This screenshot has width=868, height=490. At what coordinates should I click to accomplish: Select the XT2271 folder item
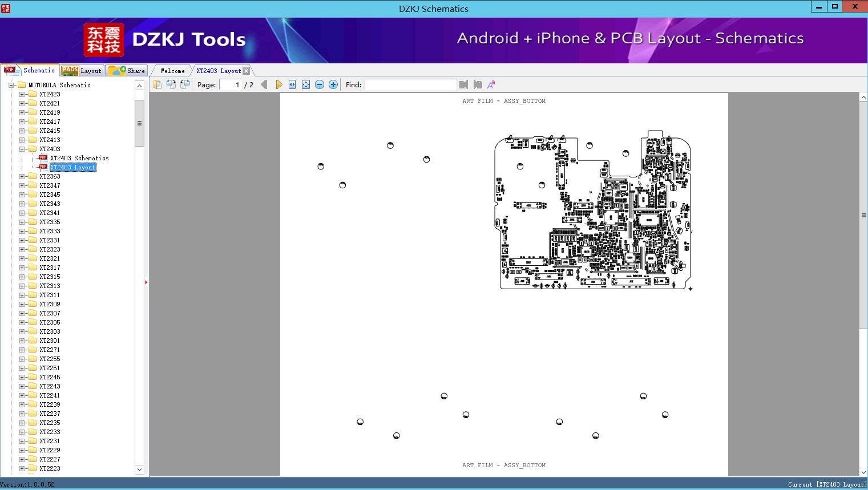click(x=50, y=350)
